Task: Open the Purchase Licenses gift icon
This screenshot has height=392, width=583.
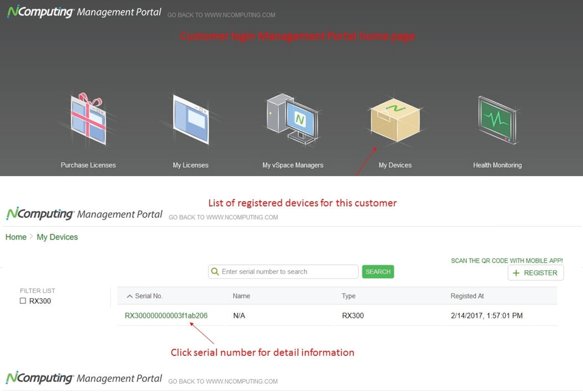Action: point(88,119)
